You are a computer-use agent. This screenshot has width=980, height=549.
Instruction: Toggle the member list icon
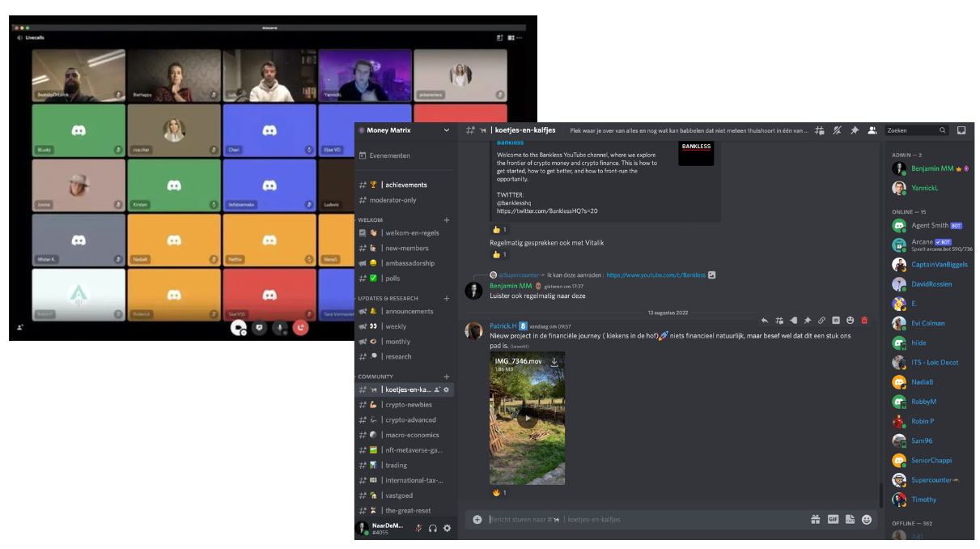[872, 130]
